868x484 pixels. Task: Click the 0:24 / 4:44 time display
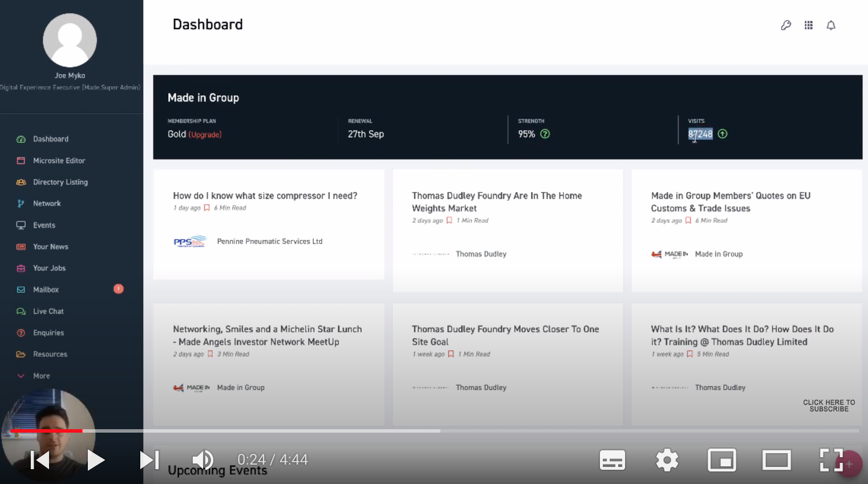point(273,460)
